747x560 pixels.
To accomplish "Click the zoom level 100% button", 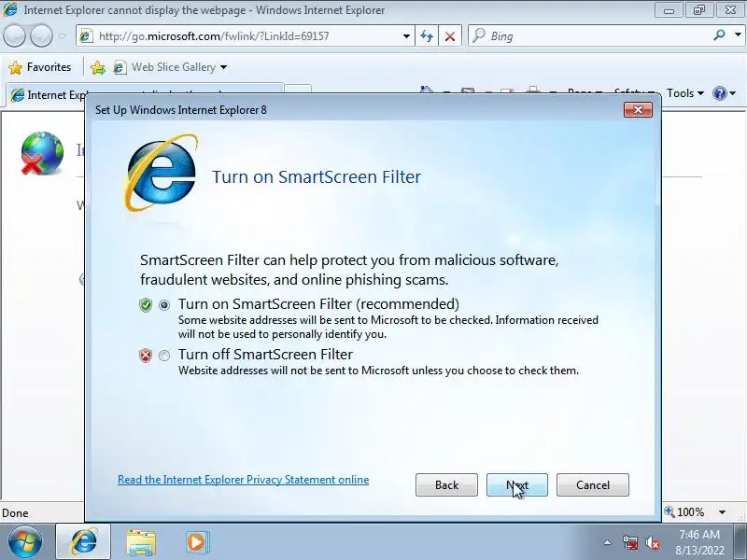I will tap(685, 511).
